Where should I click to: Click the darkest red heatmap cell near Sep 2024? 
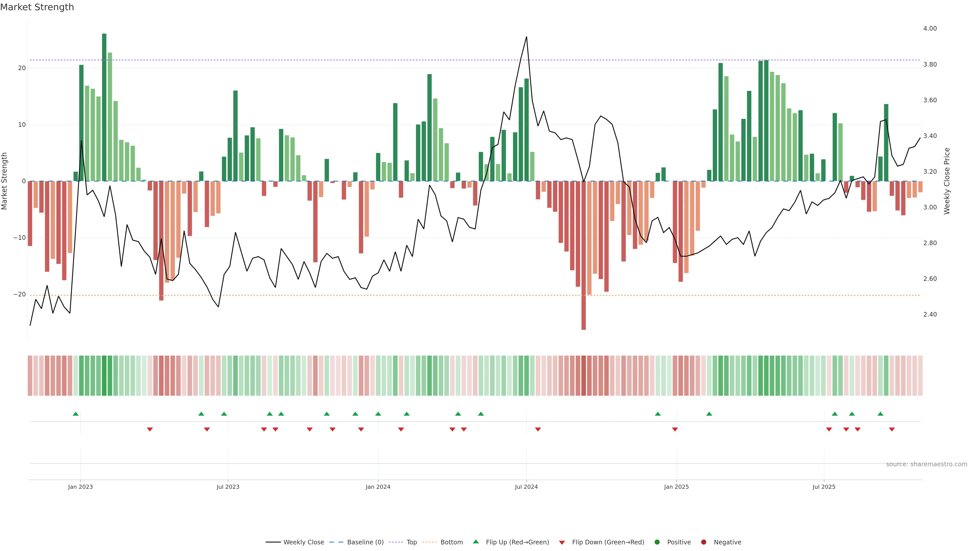click(x=584, y=376)
